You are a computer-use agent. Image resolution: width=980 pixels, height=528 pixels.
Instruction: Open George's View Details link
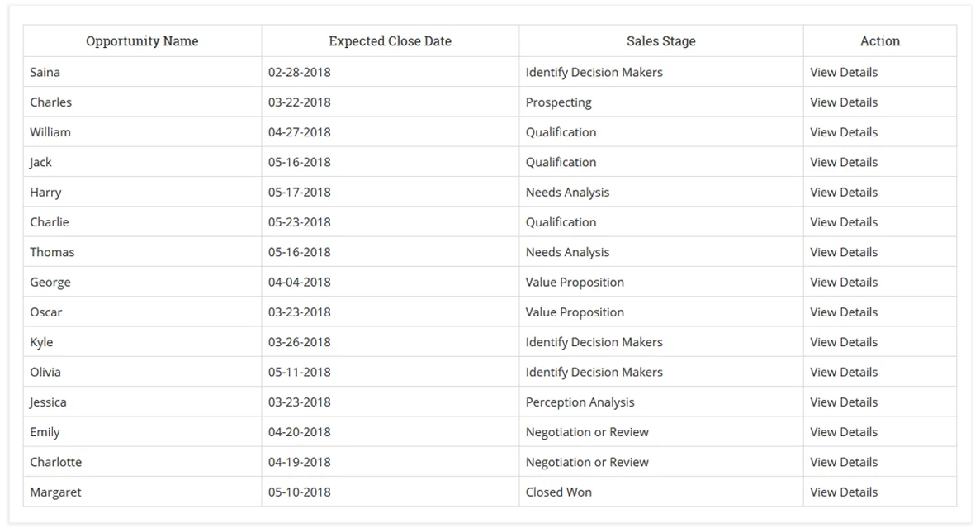[x=843, y=283]
